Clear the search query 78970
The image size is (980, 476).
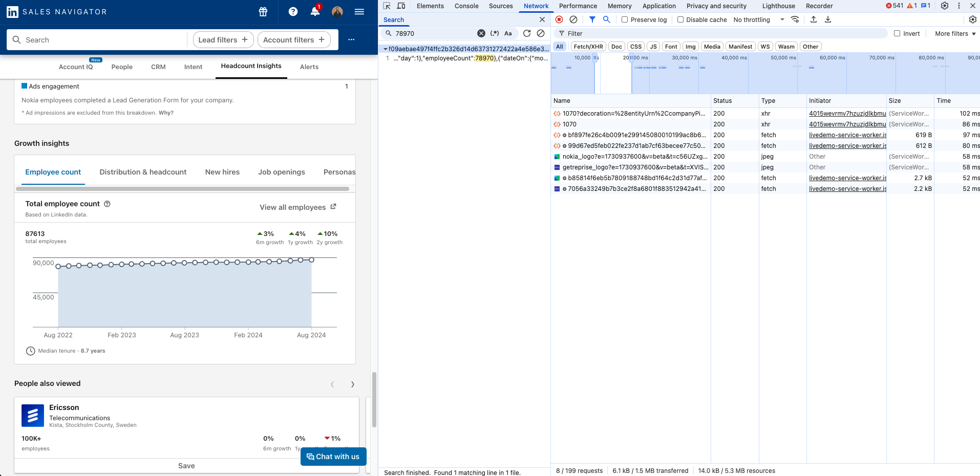coord(481,33)
